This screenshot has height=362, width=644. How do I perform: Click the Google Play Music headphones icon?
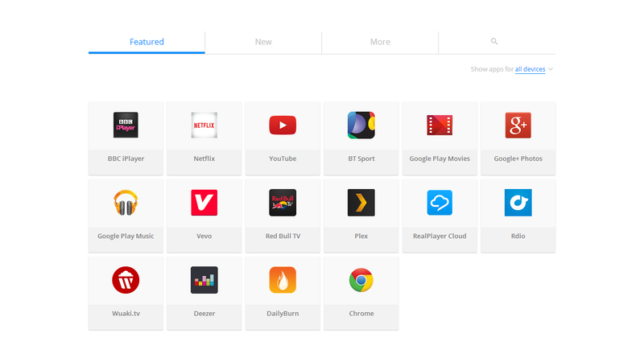[126, 203]
